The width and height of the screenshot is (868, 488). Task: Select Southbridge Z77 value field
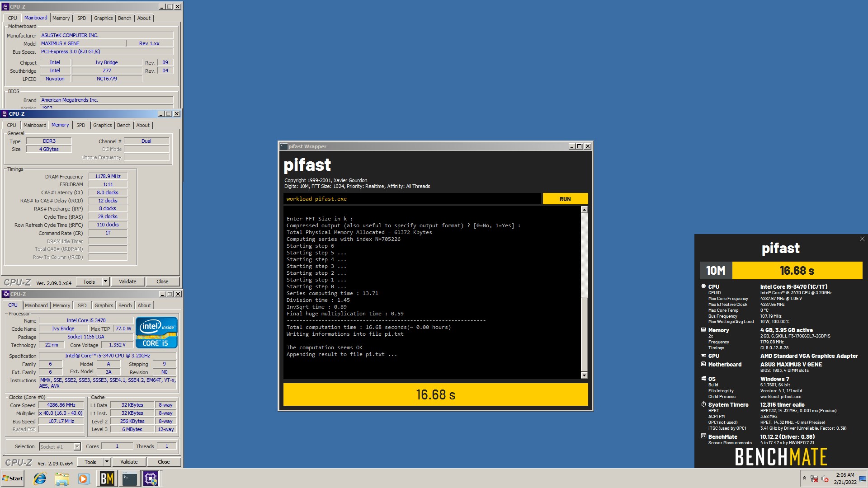click(x=107, y=70)
